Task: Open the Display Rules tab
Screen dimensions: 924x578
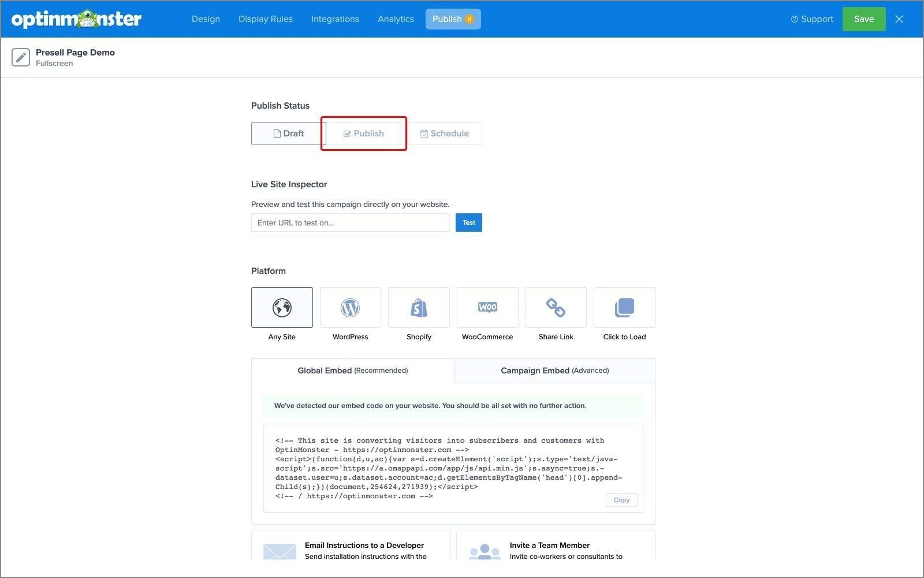Action: click(x=266, y=19)
